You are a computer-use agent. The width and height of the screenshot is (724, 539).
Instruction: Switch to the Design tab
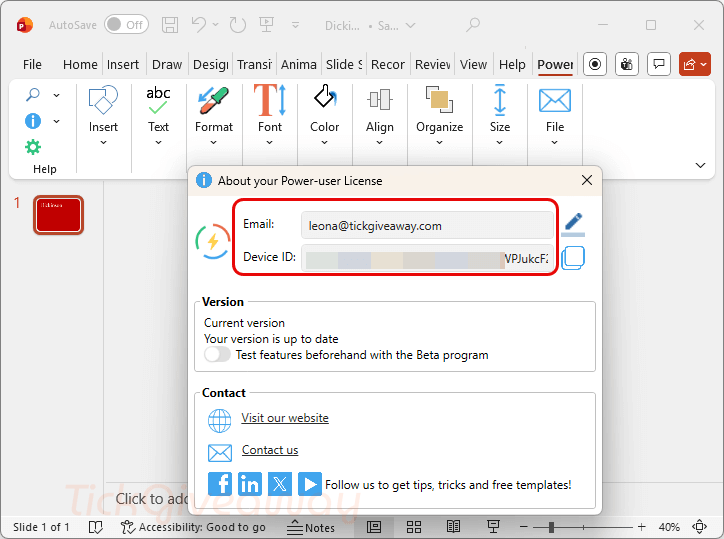[211, 65]
